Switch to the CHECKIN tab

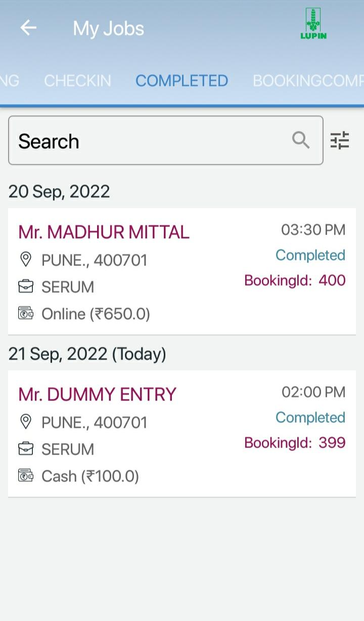(77, 81)
